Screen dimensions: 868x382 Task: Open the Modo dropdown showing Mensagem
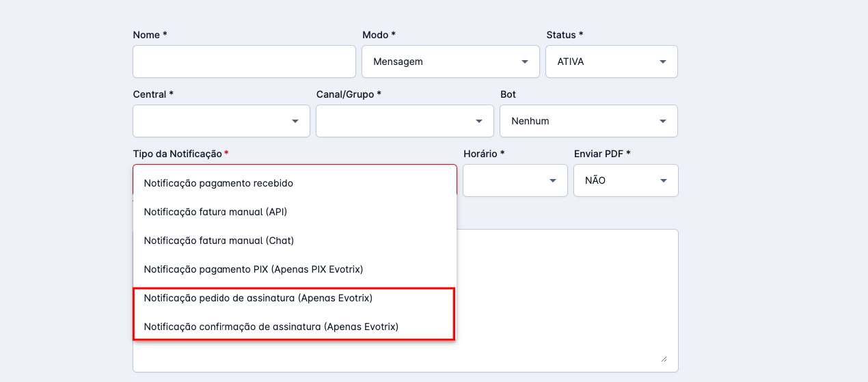[450, 62]
